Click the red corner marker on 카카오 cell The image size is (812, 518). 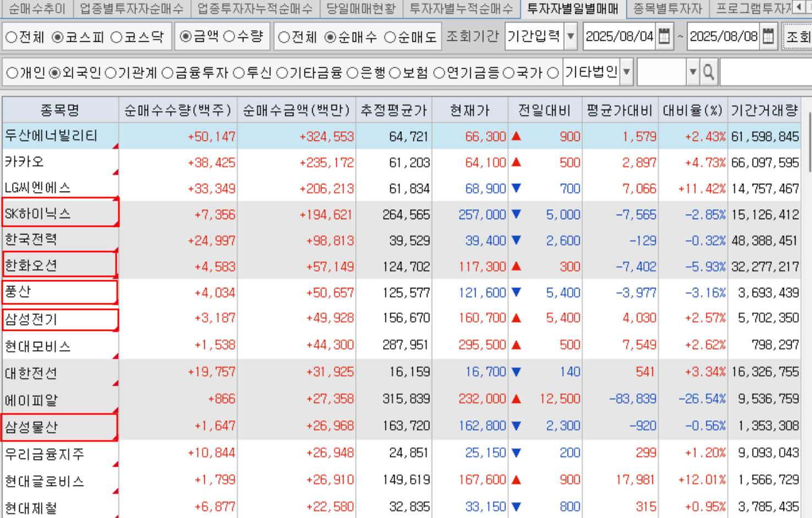(116, 172)
